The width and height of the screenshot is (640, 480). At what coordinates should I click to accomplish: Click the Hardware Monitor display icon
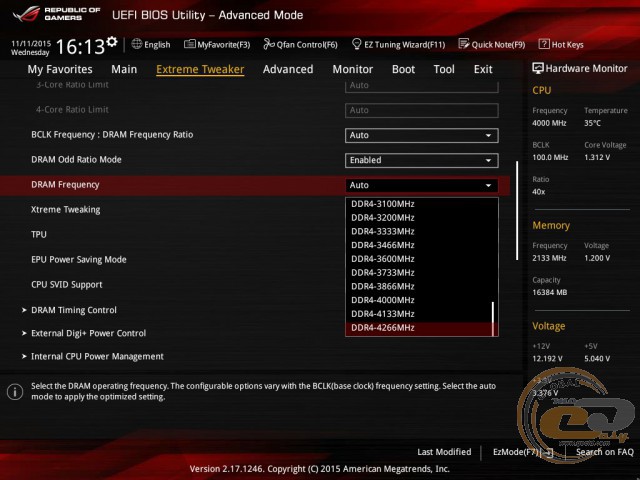click(538, 68)
